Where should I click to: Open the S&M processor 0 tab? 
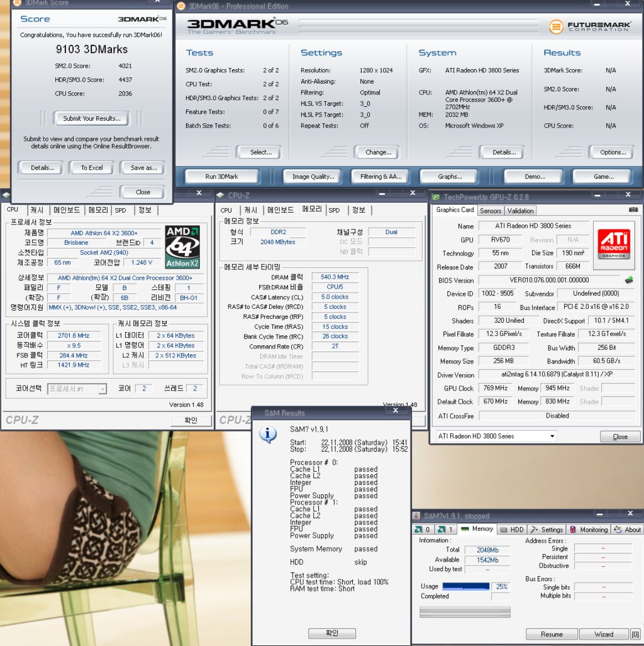(423, 530)
